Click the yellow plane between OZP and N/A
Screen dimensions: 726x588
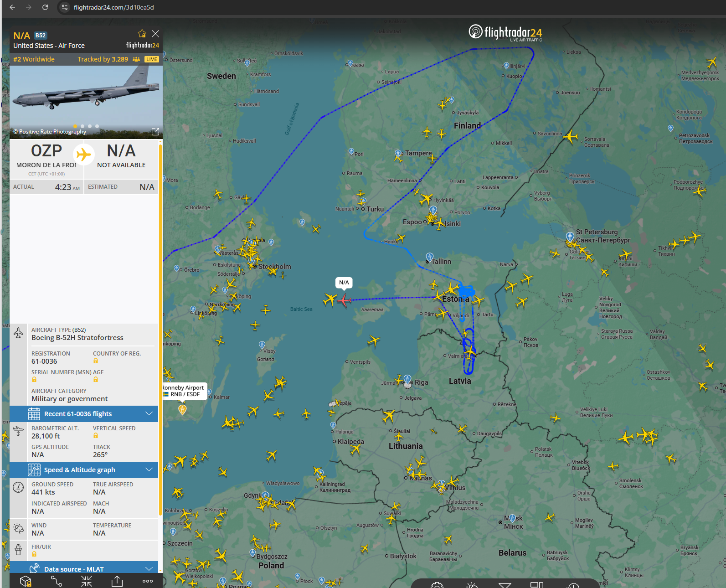(83, 155)
